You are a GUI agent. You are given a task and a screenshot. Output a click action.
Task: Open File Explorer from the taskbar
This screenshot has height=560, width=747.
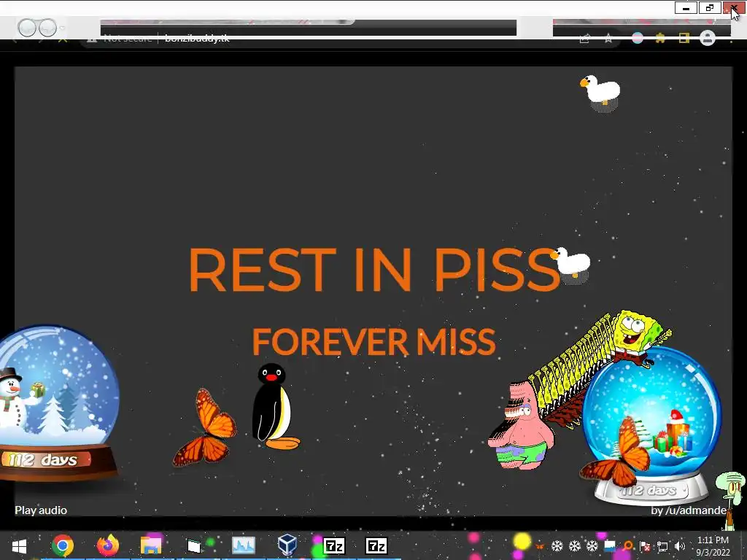click(151, 545)
